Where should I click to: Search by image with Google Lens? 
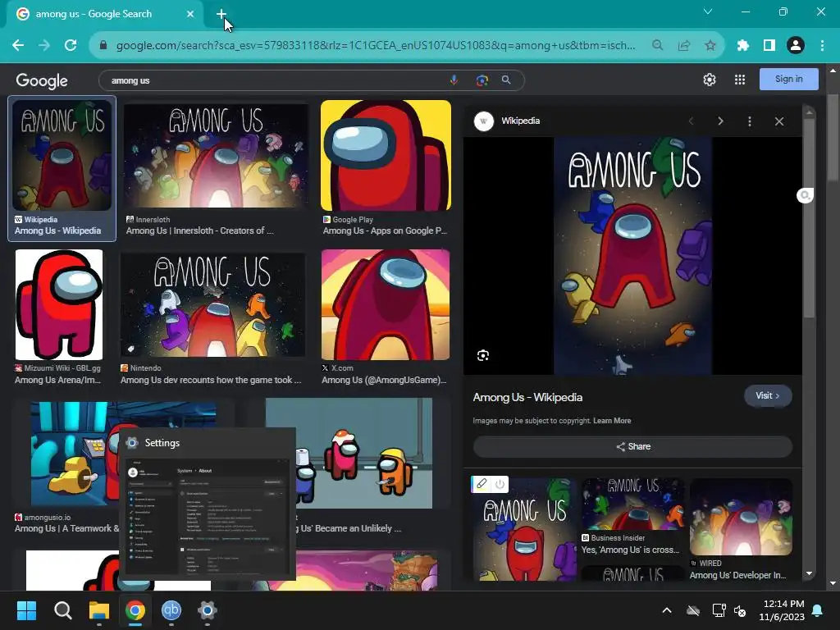point(482,80)
